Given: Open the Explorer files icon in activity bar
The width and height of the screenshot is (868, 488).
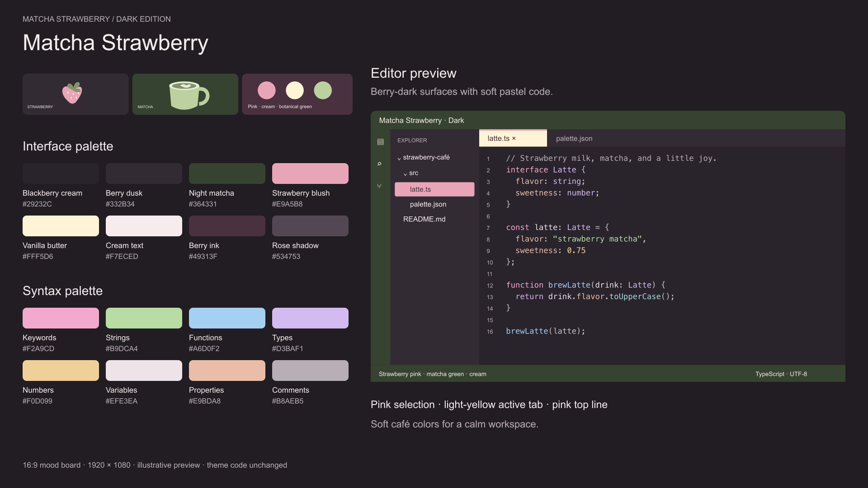Looking at the screenshot, I should tap(380, 142).
